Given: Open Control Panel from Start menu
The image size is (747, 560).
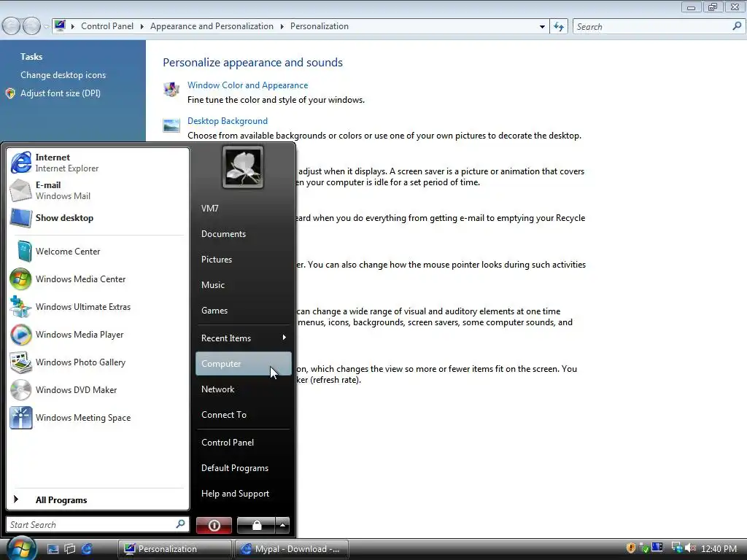Looking at the screenshot, I should 243,443.
